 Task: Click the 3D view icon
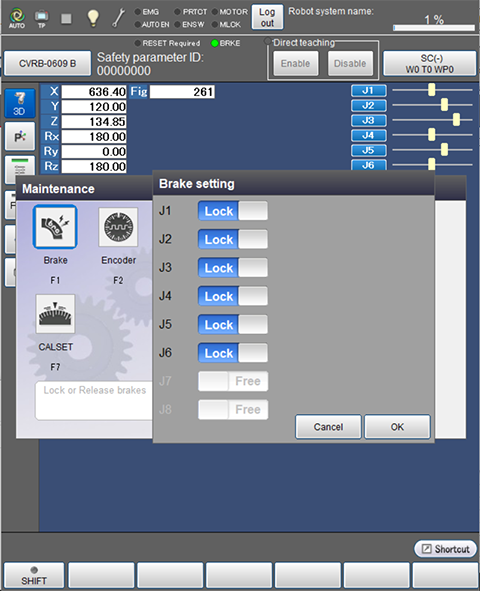click(20, 103)
